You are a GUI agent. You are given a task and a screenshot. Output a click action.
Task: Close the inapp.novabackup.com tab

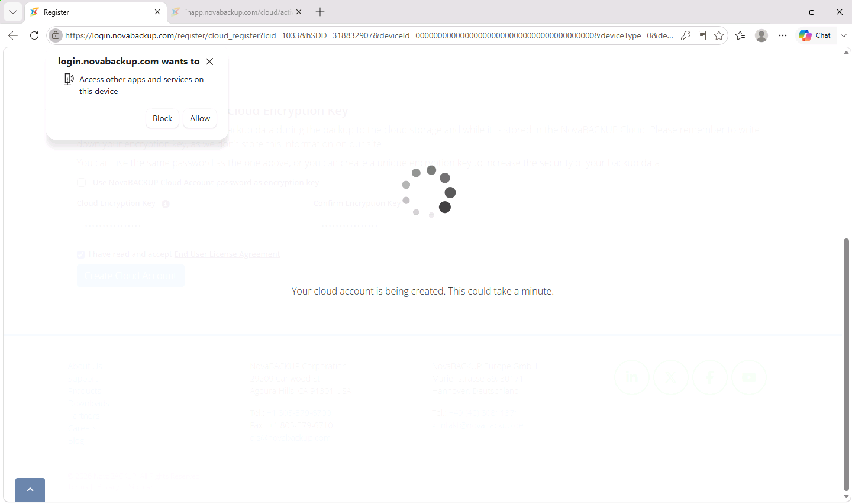tap(299, 12)
